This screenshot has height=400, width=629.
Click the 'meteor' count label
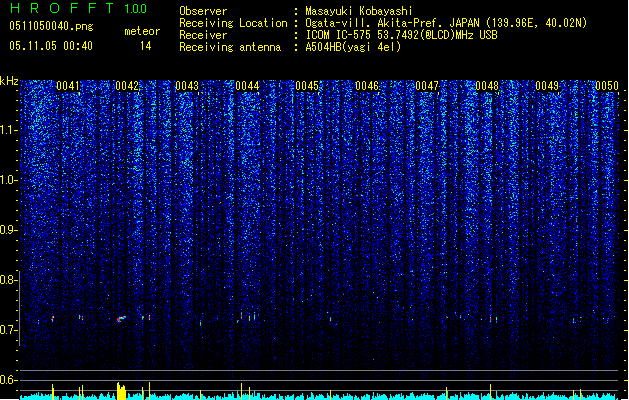coord(142,31)
